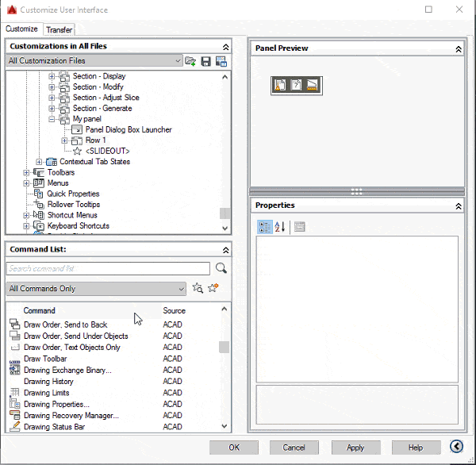
Task: Click the third icon in the Panel Preview
Action: (312, 85)
